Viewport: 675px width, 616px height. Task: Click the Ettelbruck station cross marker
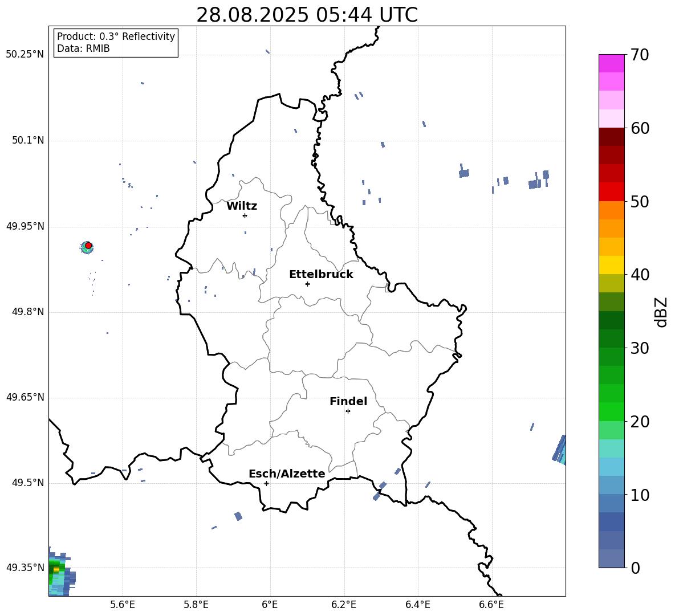pyautogui.click(x=307, y=284)
